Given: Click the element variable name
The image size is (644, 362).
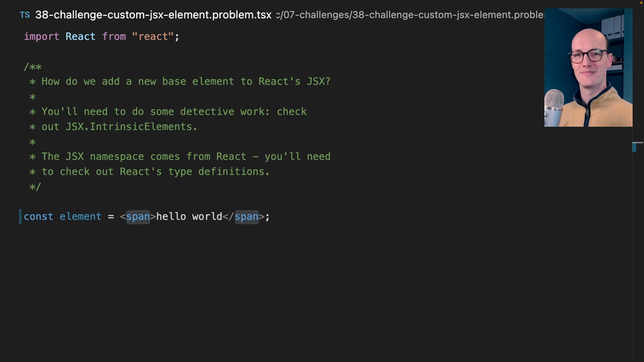Looking at the screenshot, I should tap(80, 217).
